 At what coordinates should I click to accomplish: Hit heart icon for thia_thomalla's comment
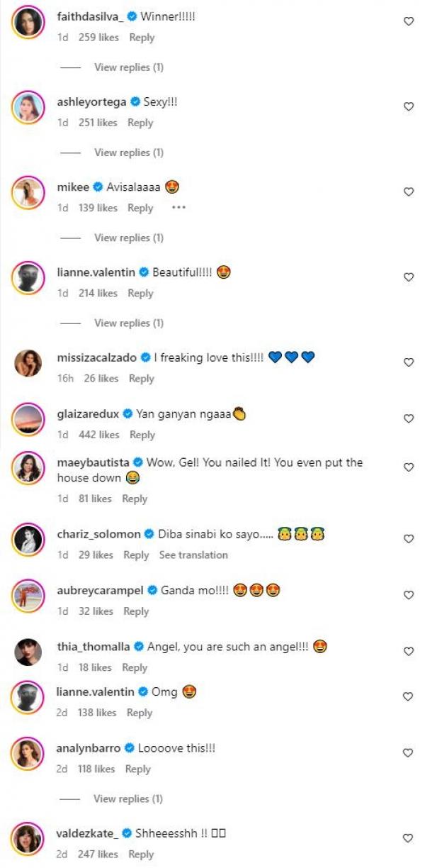coord(408,652)
